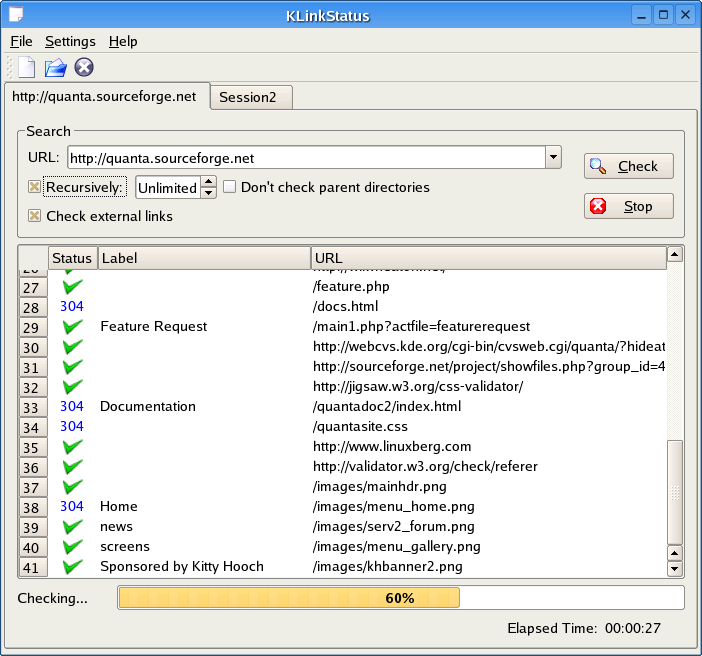
Task: Select the Documentation label cell
Action: [148, 406]
